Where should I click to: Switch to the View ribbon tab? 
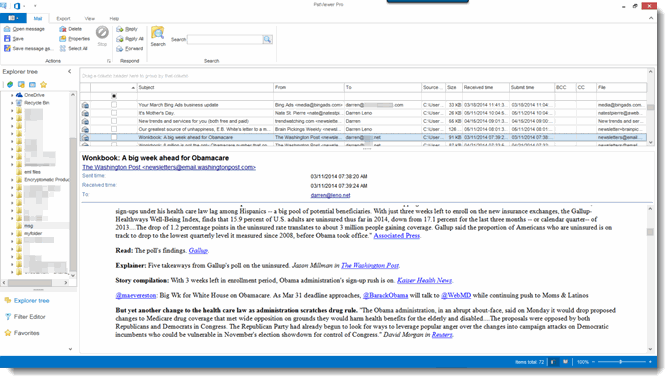click(90, 18)
